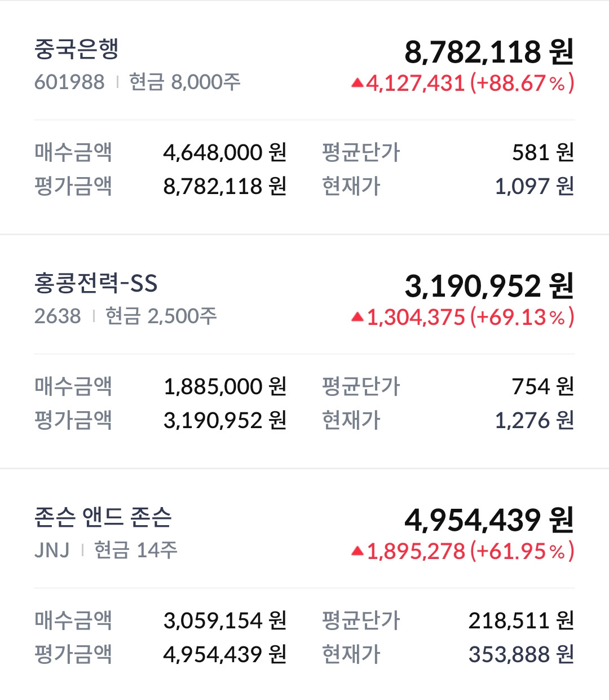Screen dimensions: 609x700
Task: Click 현재가 value 353,888 원
Action: (x=521, y=654)
